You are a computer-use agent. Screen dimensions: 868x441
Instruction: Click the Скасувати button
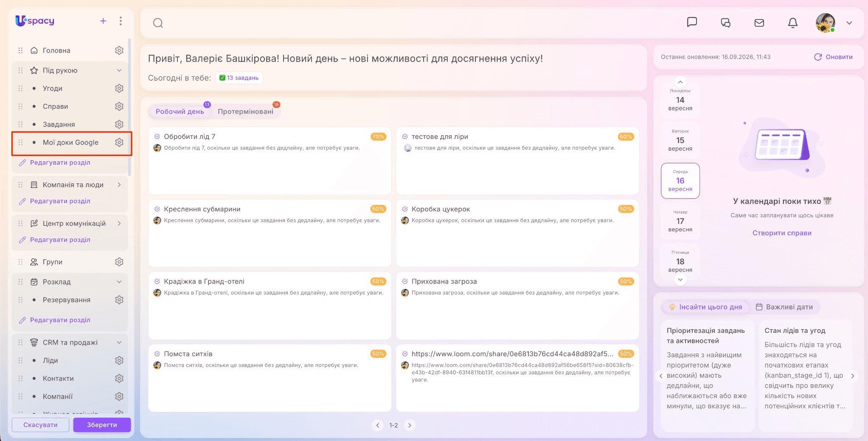tap(40, 425)
